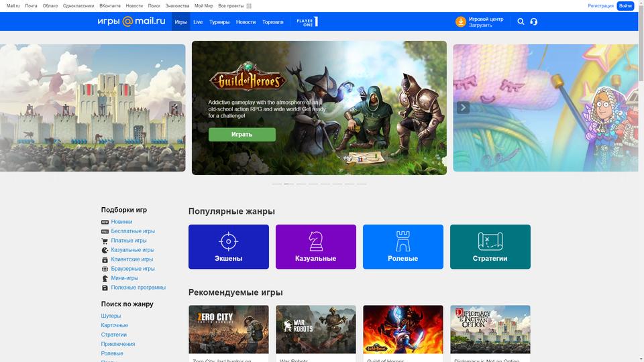Screen dimensions: 644x362
Task: Open Guild of Heroes recommended thumbnail
Action: [x=403, y=330]
